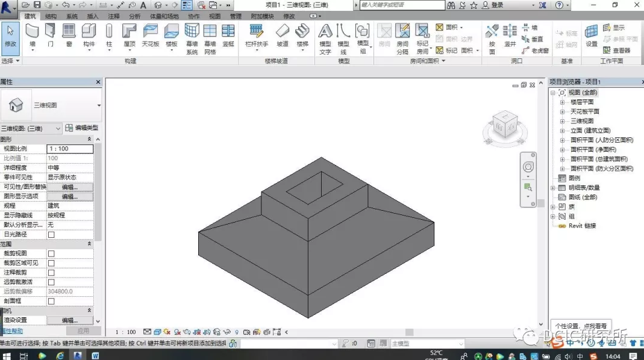
Task: Switch to the 结构 ribbon tab
Action: click(x=51, y=16)
